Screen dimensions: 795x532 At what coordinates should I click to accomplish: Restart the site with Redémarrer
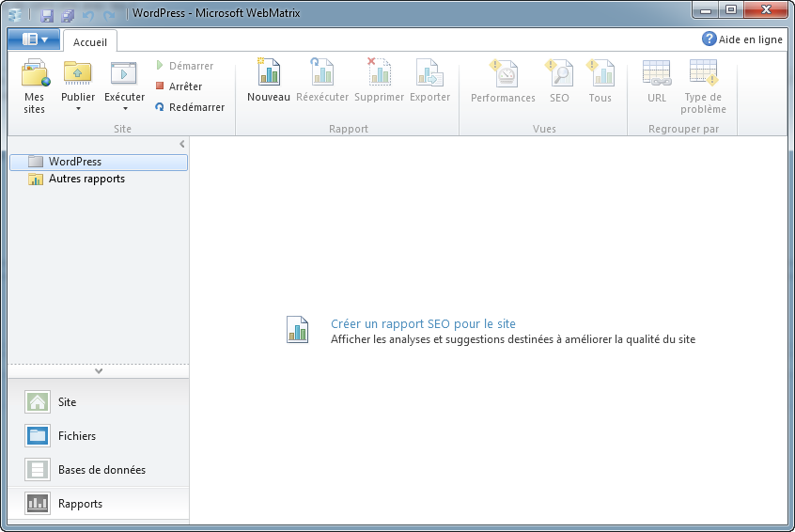[x=190, y=107]
